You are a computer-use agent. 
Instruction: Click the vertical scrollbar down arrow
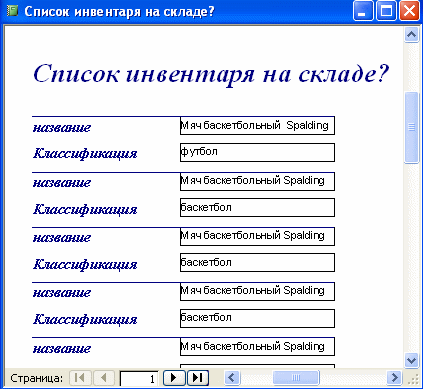tap(411, 360)
